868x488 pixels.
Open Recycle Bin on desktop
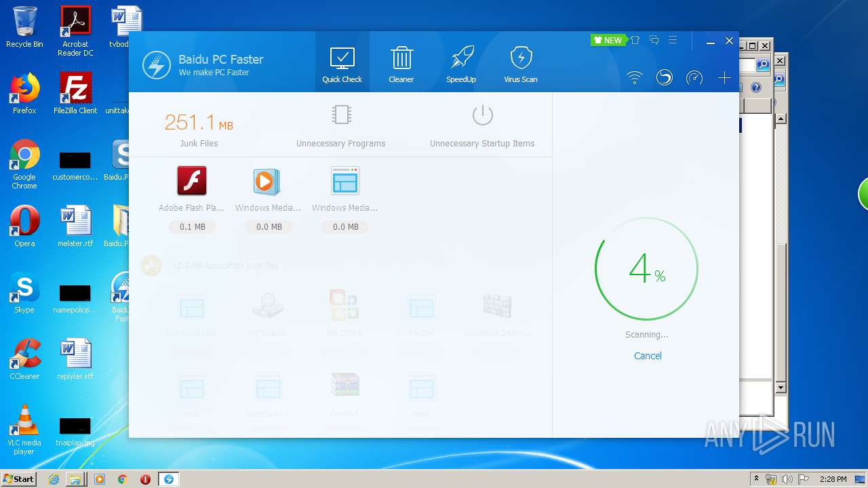24,27
